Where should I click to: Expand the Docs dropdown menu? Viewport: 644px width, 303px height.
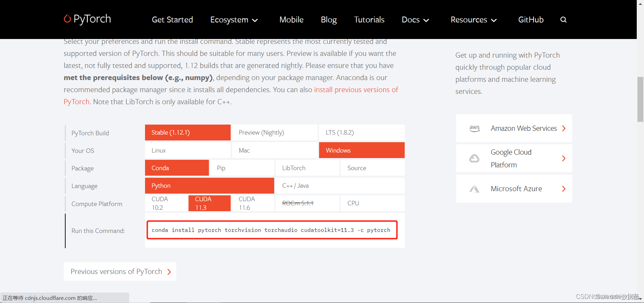(415, 20)
